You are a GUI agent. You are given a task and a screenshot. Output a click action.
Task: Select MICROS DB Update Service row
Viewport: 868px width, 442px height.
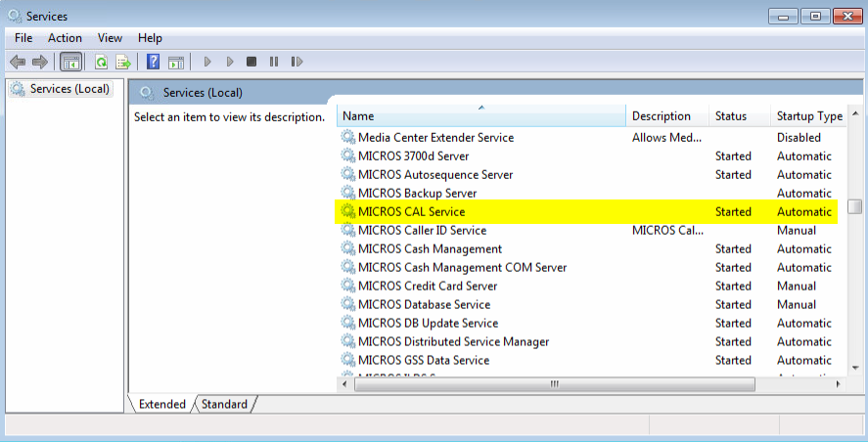[x=591, y=323]
